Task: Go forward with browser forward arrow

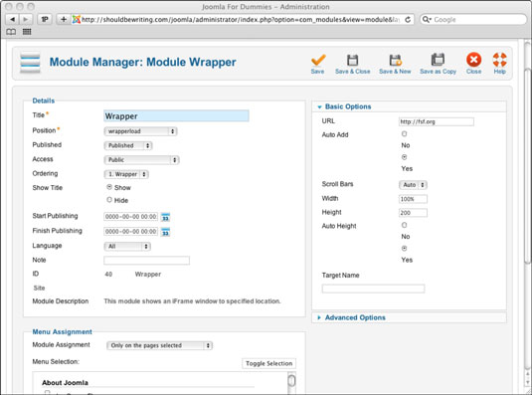Action: point(26,19)
